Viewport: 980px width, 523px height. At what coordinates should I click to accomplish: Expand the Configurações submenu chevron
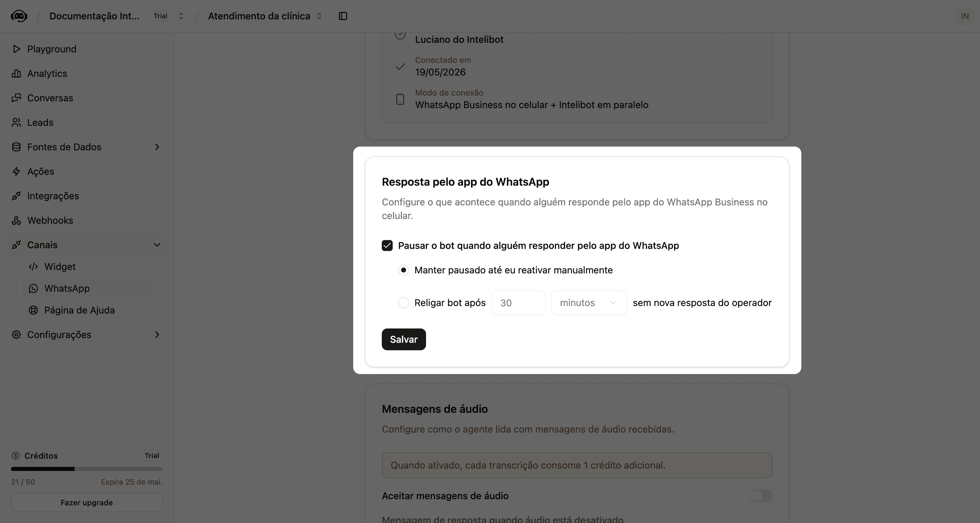[x=157, y=335]
